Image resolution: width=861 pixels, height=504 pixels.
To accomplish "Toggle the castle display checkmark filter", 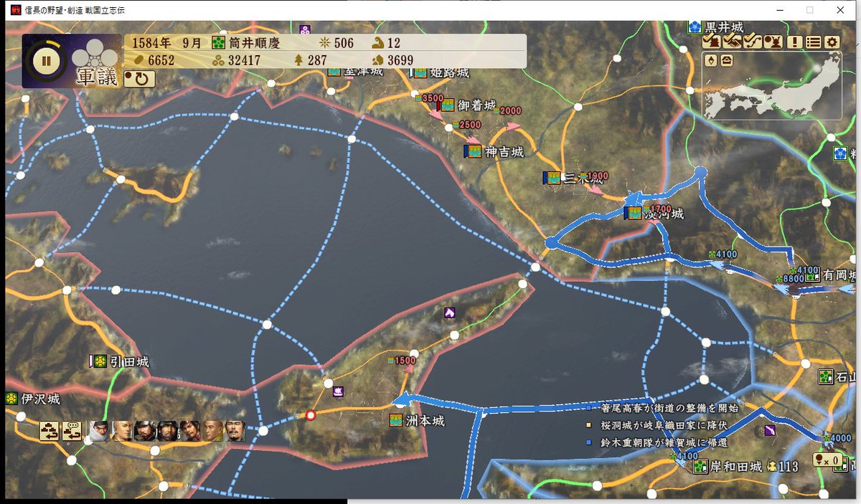I will (713, 42).
